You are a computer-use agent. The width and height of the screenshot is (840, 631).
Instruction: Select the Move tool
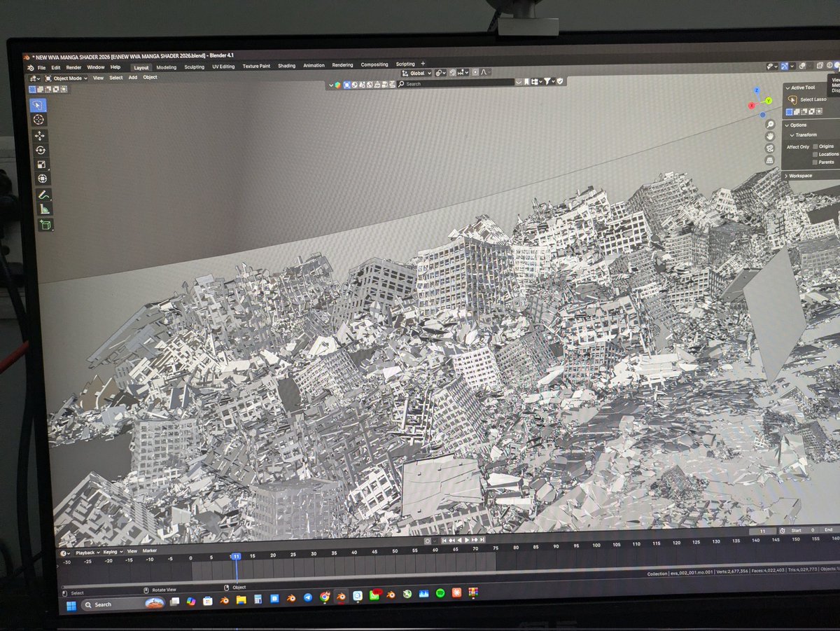pyautogui.click(x=39, y=136)
